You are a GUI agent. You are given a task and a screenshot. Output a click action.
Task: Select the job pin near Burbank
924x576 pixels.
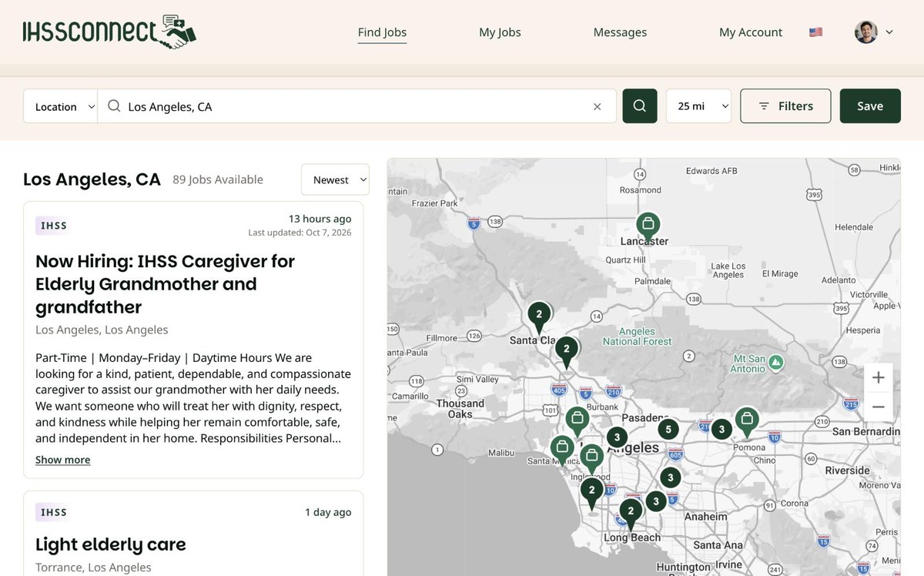point(577,421)
